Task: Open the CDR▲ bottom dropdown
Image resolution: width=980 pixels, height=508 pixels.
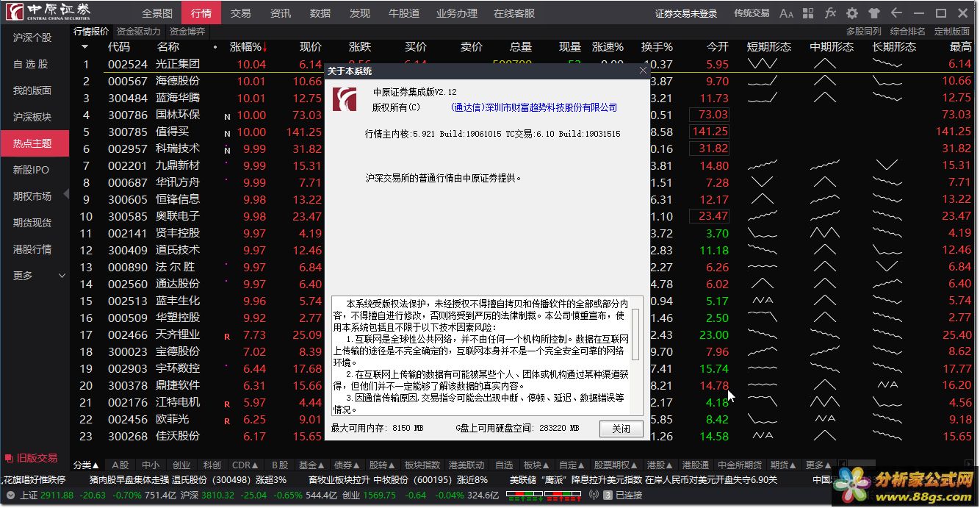Action: [x=245, y=465]
